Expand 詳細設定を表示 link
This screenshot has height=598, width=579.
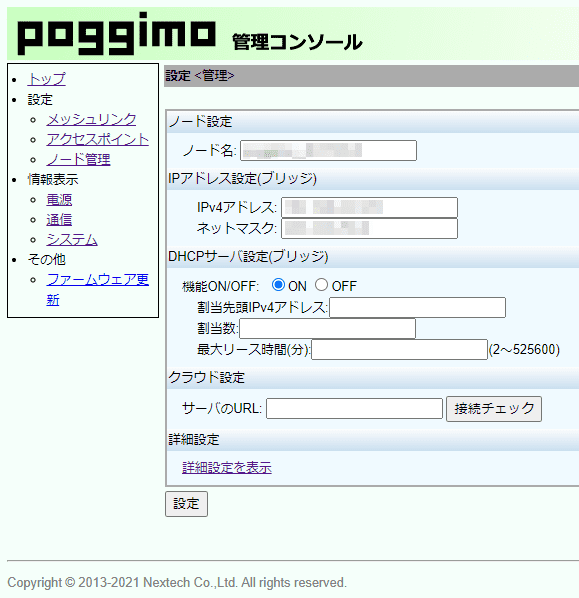(x=227, y=467)
